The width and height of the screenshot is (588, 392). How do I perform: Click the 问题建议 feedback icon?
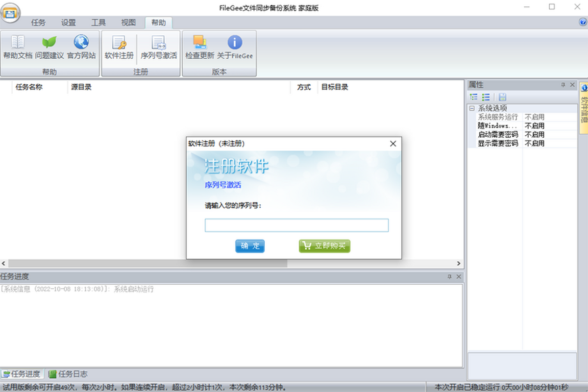(x=49, y=48)
